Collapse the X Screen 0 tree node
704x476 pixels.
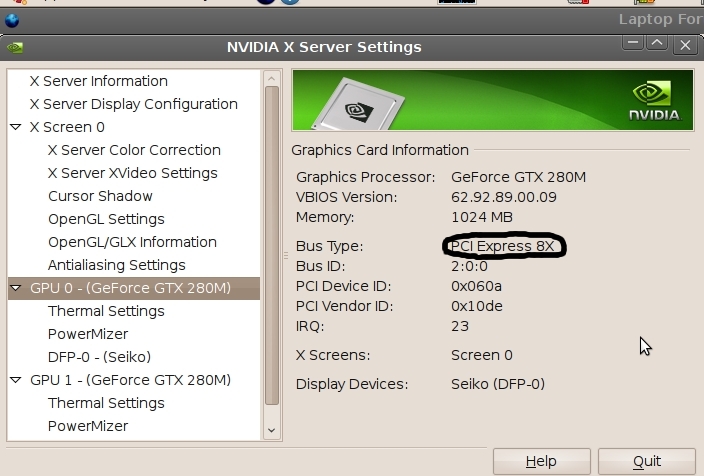(16, 127)
